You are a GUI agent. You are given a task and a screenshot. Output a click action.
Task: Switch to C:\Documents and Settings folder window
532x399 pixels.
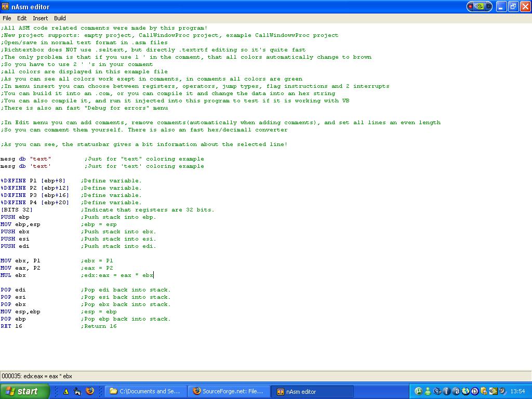click(x=145, y=391)
